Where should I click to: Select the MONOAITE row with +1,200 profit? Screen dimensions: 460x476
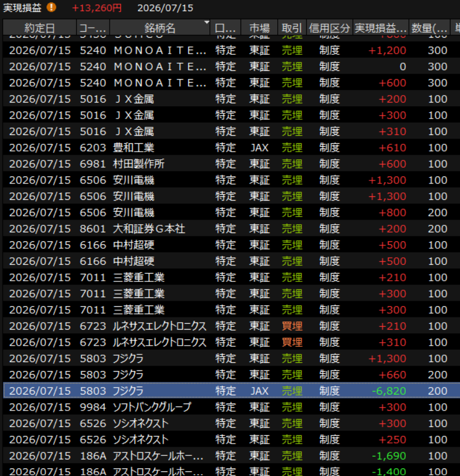coord(231,50)
